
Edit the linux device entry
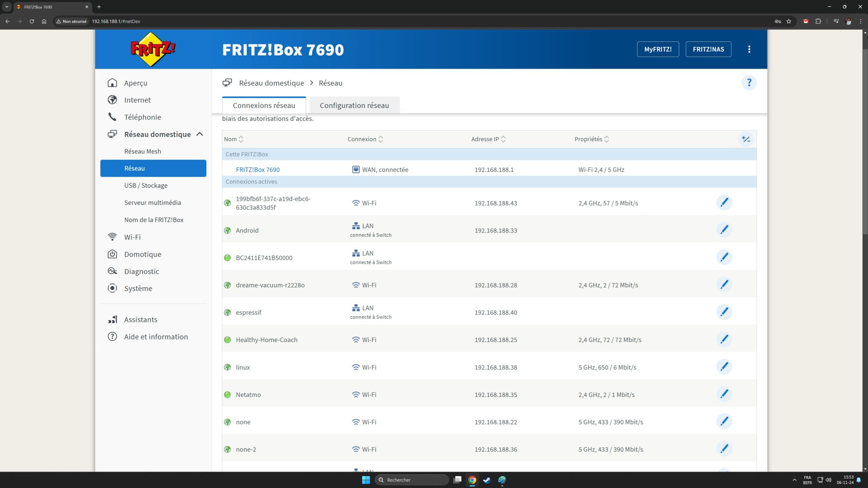pyautogui.click(x=724, y=367)
